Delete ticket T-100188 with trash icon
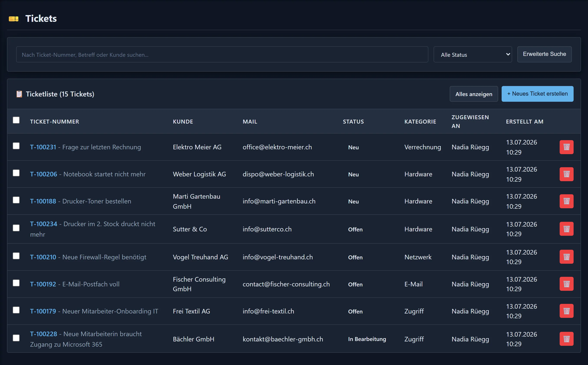 click(x=566, y=201)
